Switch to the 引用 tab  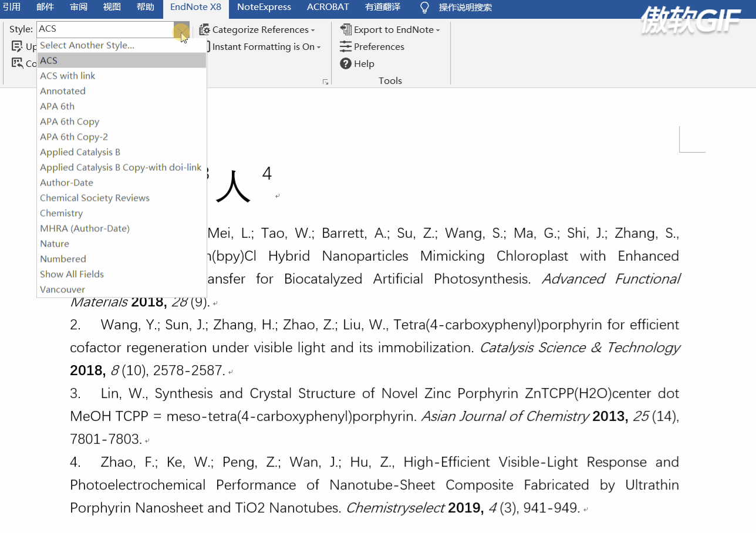click(x=11, y=7)
